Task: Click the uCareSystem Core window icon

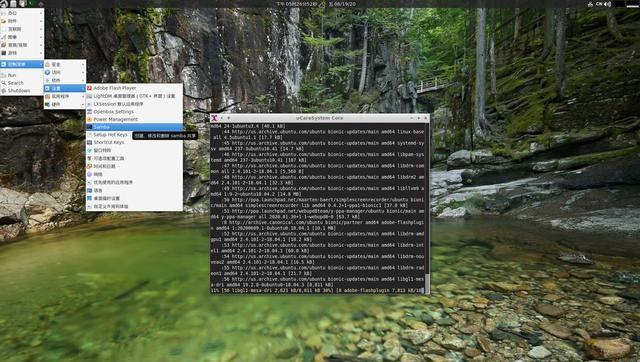Action: tap(214, 118)
